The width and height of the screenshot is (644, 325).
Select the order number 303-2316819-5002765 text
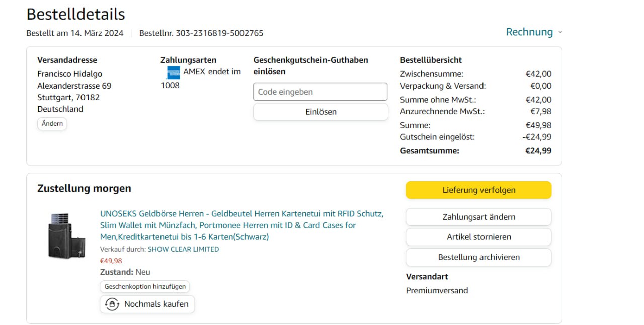pos(219,33)
